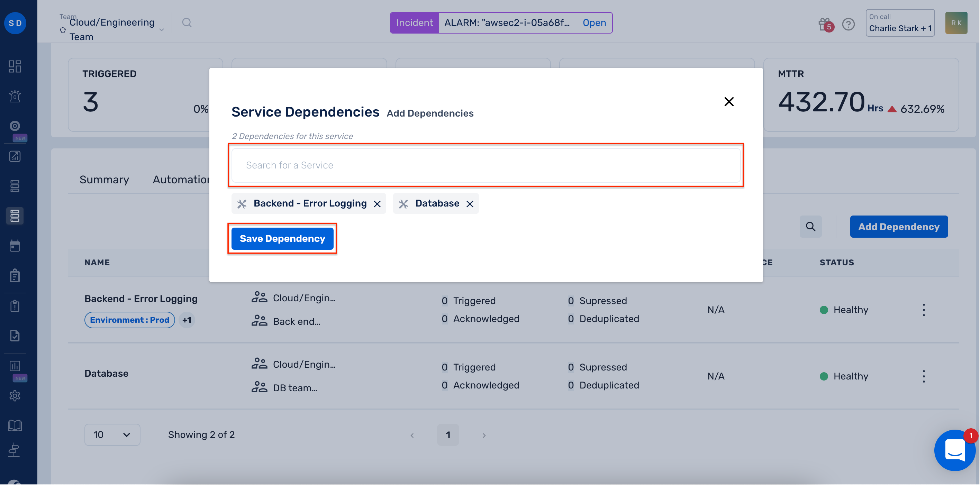Open the help question mark icon

pyautogui.click(x=849, y=24)
